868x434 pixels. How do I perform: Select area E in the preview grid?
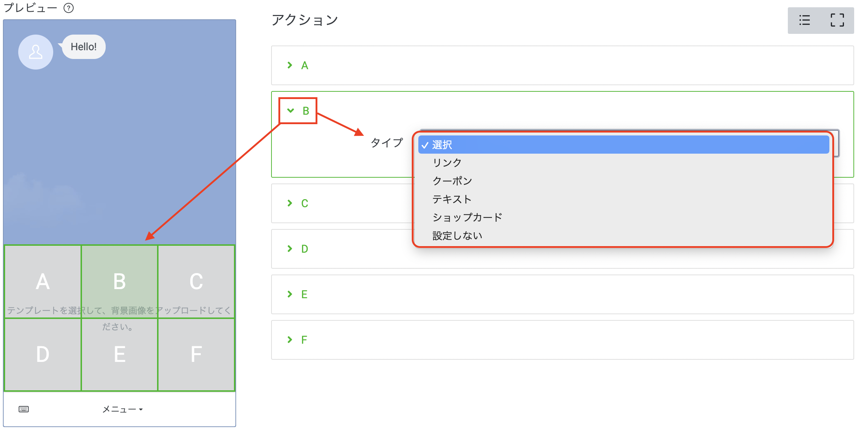pyautogui.click(x=120, y=355)
